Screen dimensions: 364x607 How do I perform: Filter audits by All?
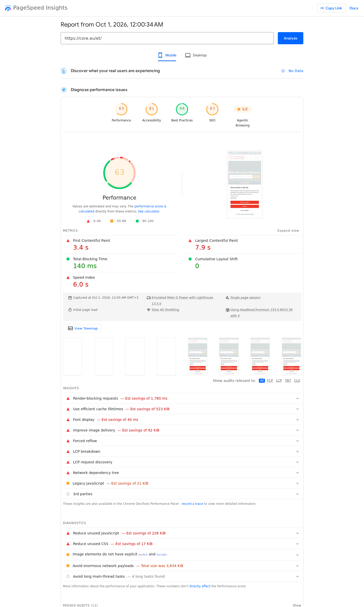pyautogui.click(x=262, y=381)
